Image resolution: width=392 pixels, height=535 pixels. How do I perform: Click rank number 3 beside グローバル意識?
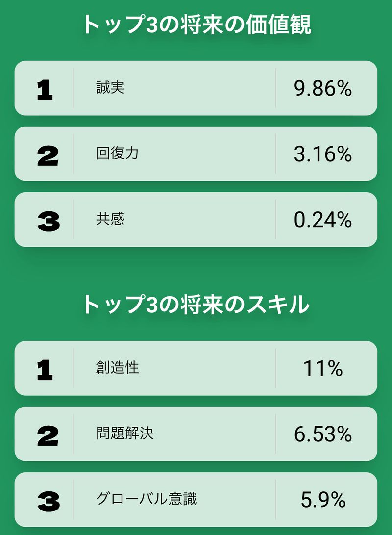[x=48, y=501]
